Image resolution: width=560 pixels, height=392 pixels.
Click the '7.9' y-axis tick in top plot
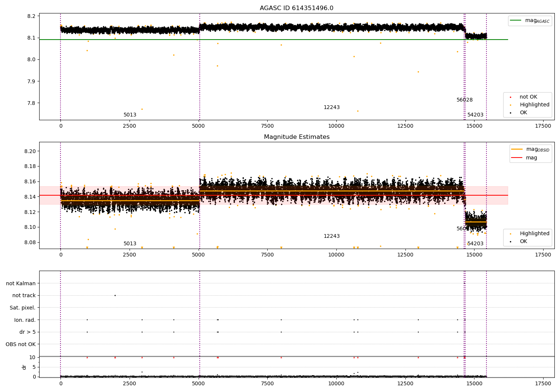point(31,81)
